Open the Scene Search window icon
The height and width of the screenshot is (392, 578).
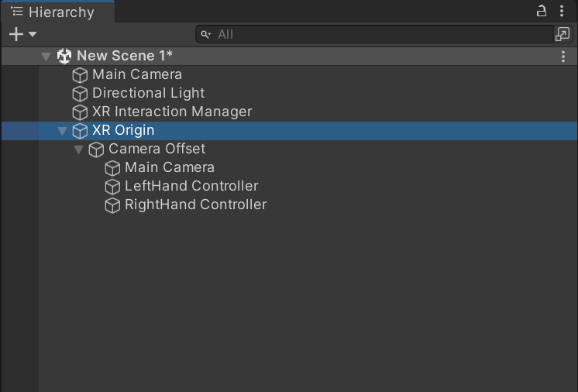click(563, 34)
